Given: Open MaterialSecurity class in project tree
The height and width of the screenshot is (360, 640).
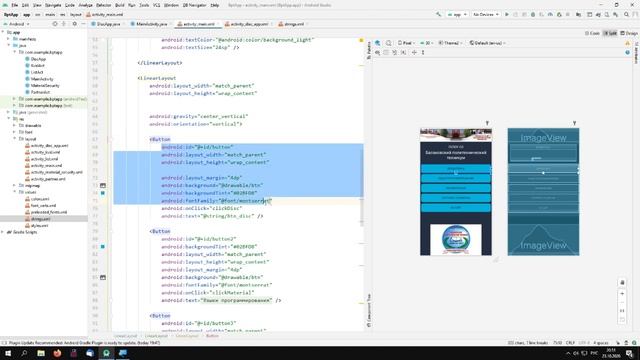Looking at the screenshot, I should (44, 85).
